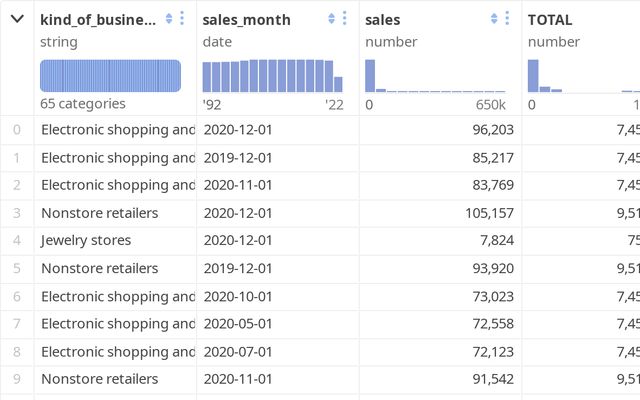Click the TOTAL column histogram

580,76
